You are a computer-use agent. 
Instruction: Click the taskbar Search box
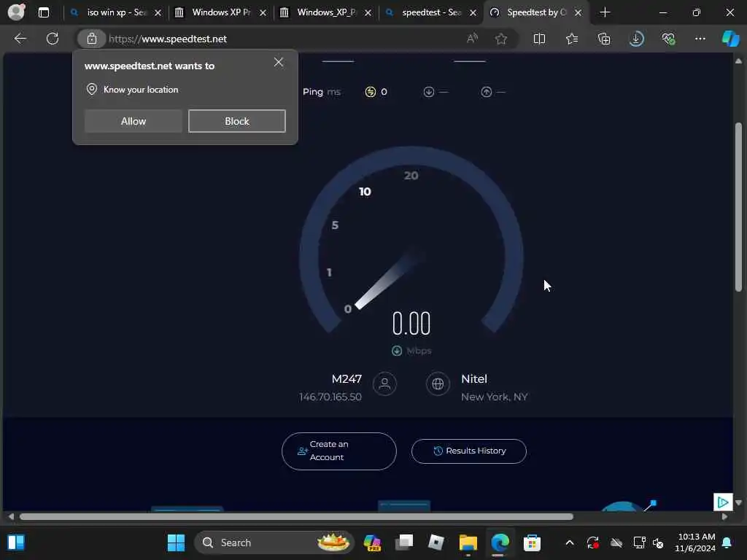(x=274, y=542)
